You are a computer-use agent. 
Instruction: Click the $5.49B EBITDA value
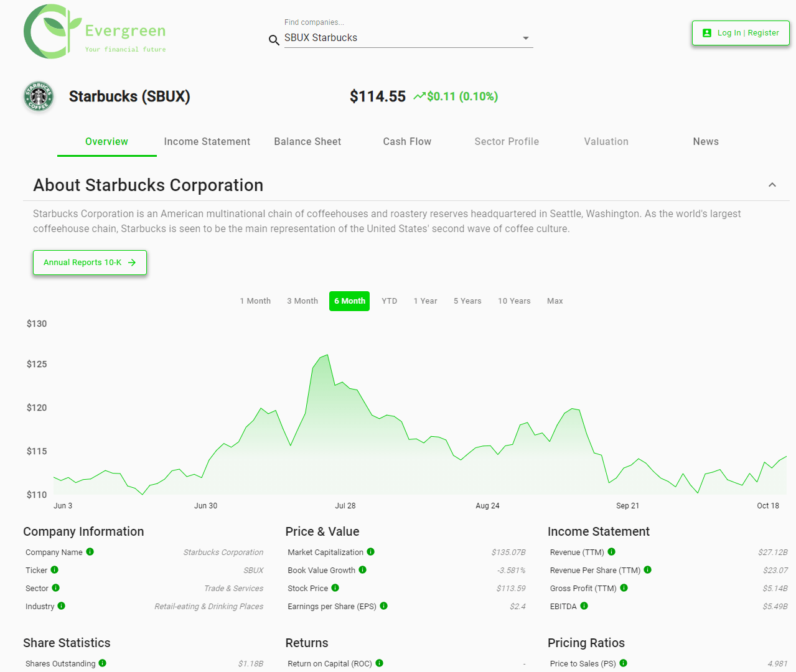pos(775,607)
